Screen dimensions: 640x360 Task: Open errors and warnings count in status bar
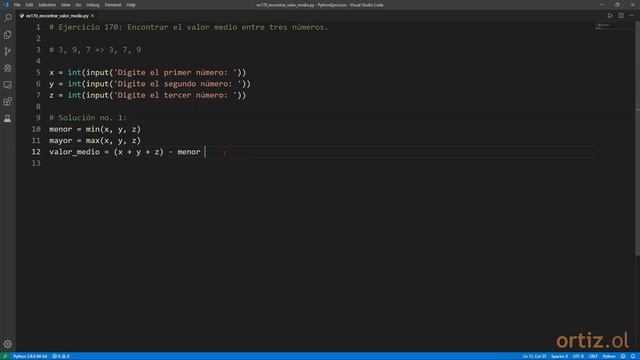coord(61,356)
